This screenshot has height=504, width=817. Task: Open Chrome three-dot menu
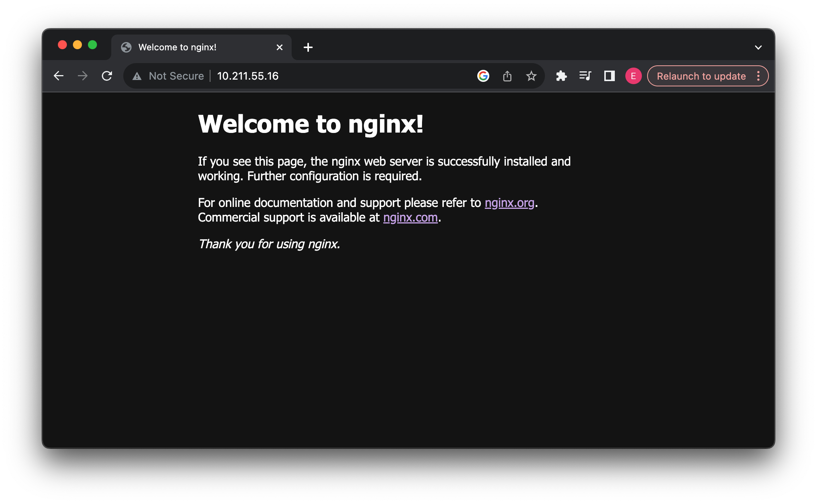tap(758, 76)
